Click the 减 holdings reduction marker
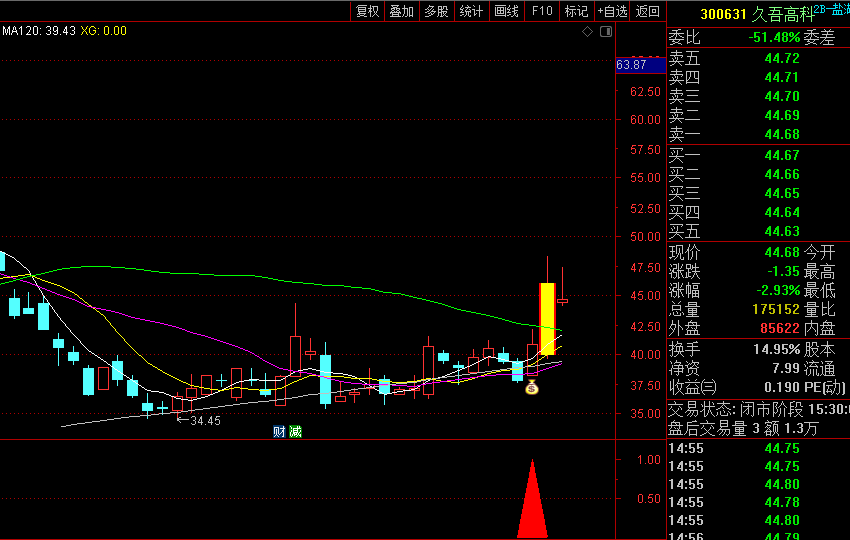Image resolution: width=850 pixels, height=540 pixels. (x=295, y=432)
